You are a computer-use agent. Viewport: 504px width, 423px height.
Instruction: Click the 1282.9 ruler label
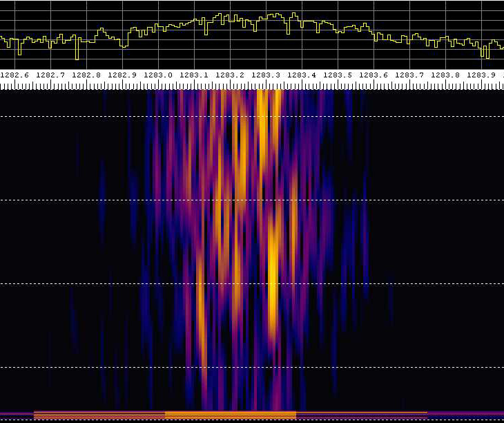point(122,75)
